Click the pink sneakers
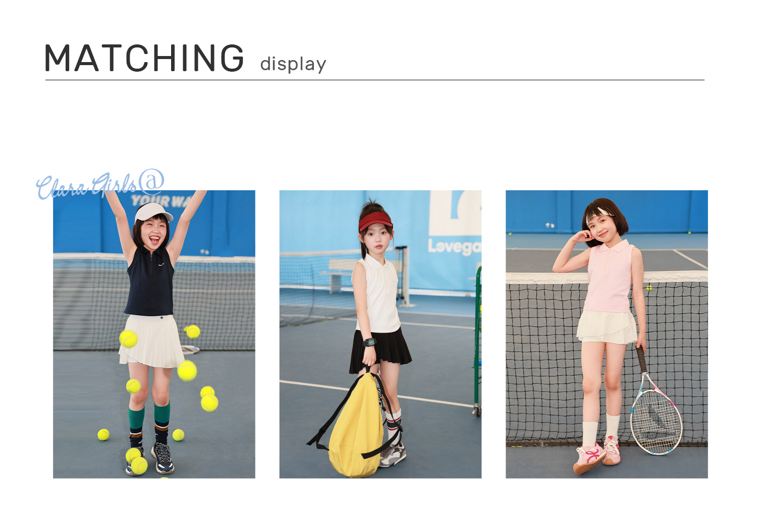Viewport: 757px width, 532px height. [597, 456]
